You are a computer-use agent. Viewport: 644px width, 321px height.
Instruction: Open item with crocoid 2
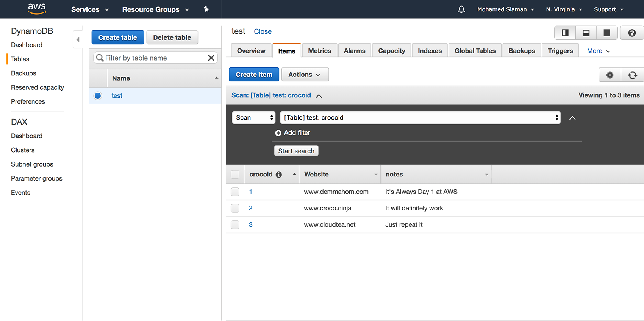250,208
